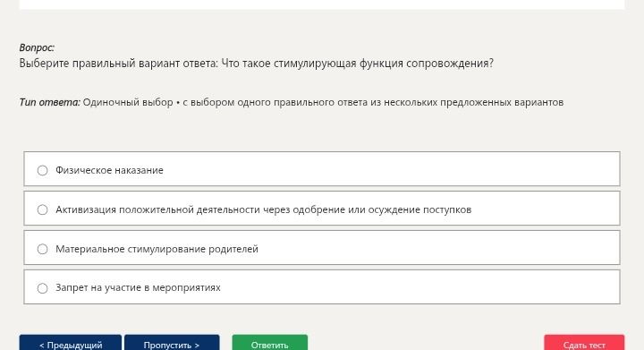This screenshot has height=350, width=644.
Task: Click the 'Материальное стимулирование родителей' answer text
Action: 157,249
